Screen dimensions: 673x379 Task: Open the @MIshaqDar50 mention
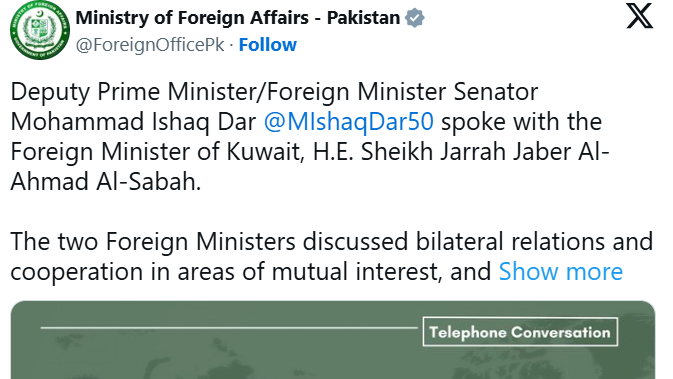(x=349, y=121)
